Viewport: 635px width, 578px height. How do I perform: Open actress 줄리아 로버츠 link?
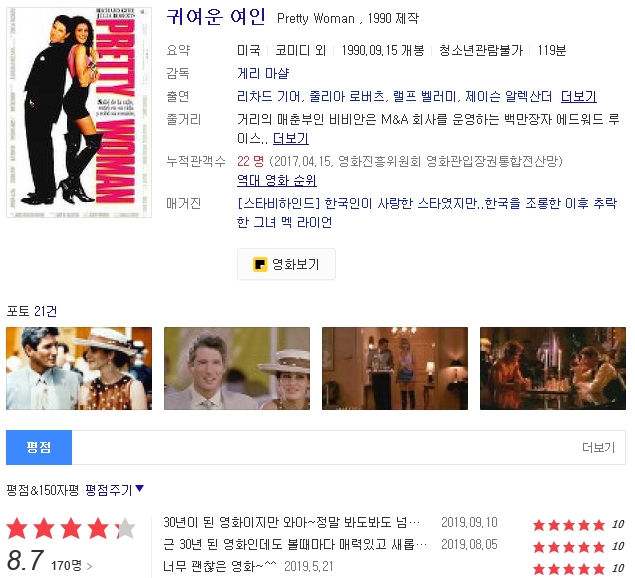[350, 96]
